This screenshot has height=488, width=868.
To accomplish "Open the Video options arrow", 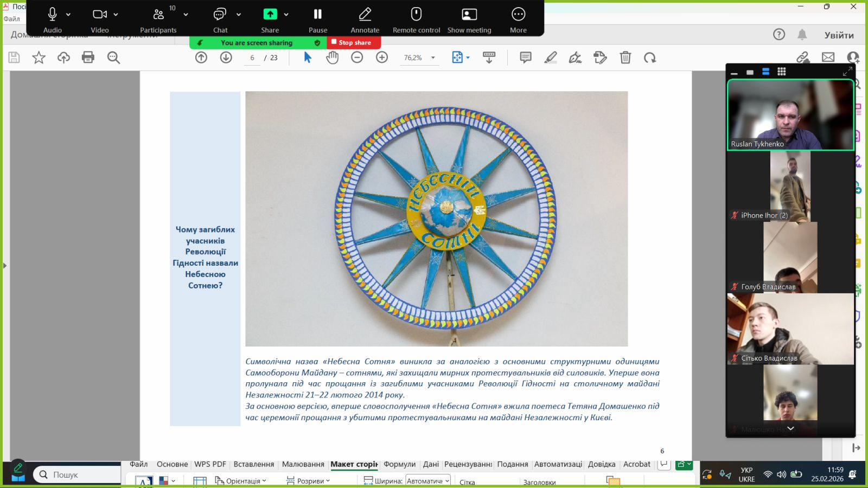I will click(116, 15).
